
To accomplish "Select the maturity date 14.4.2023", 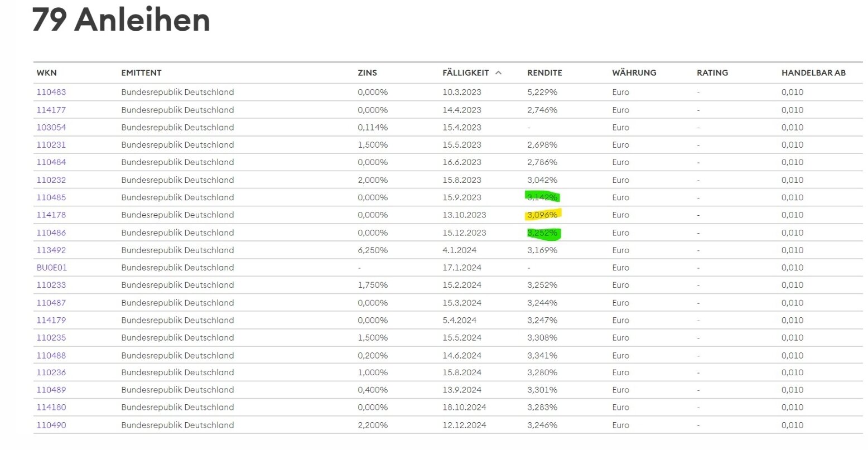I will coord(462,110).
